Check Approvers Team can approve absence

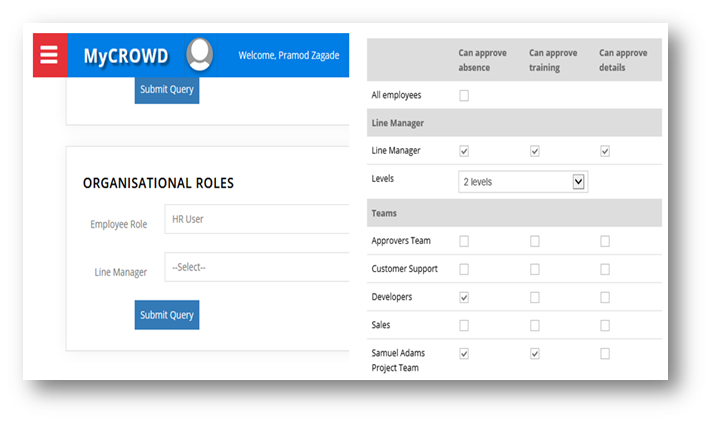(x=463, y=241)
